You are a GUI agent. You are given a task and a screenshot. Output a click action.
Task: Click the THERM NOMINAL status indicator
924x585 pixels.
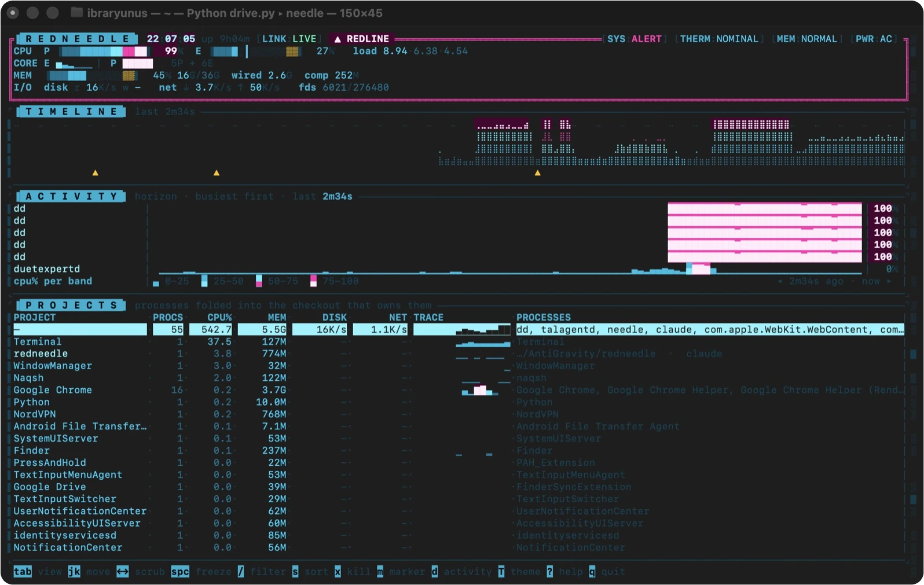(718, 39)
